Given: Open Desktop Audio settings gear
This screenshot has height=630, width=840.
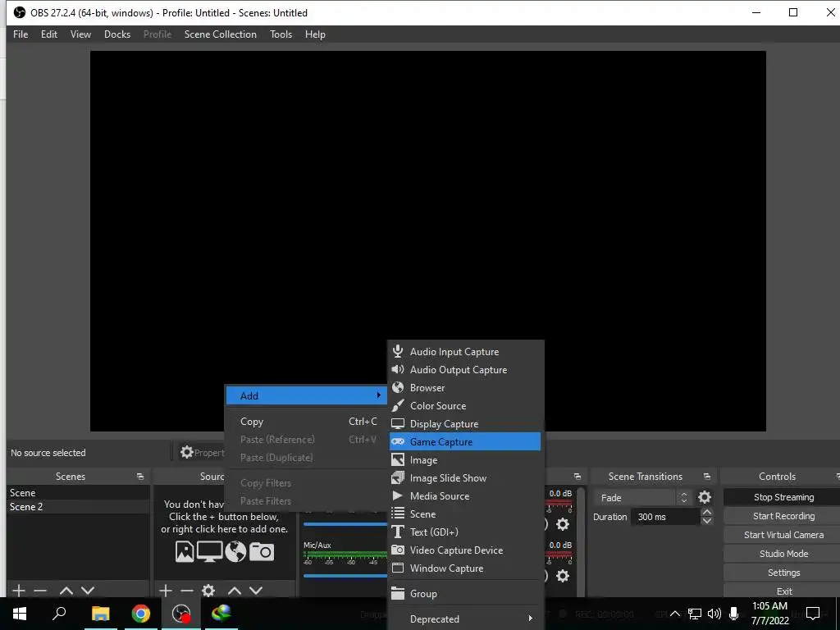Looking at the screenshot, I should [x=563, y=524].
